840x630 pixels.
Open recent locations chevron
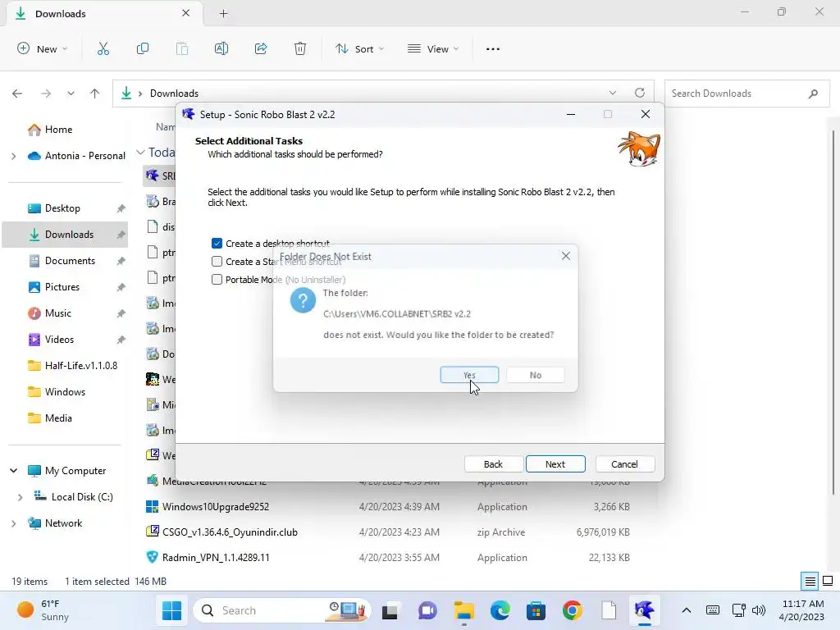[71, 94]
